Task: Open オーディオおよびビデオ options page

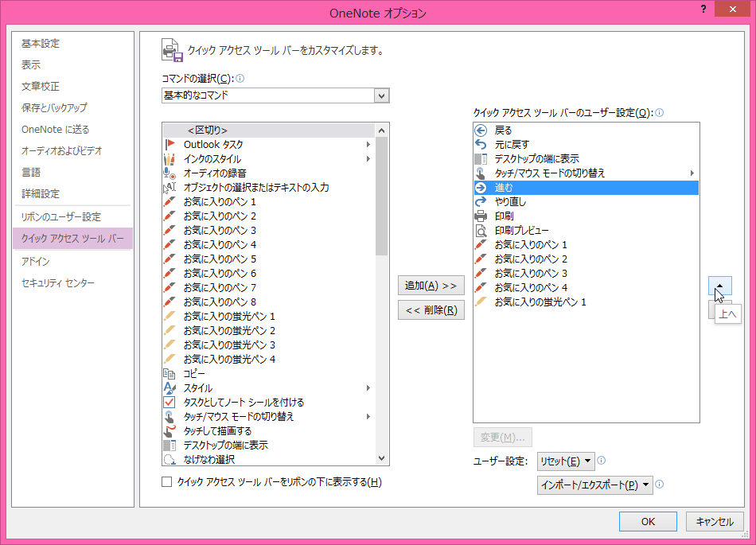Action: [62, 151]
